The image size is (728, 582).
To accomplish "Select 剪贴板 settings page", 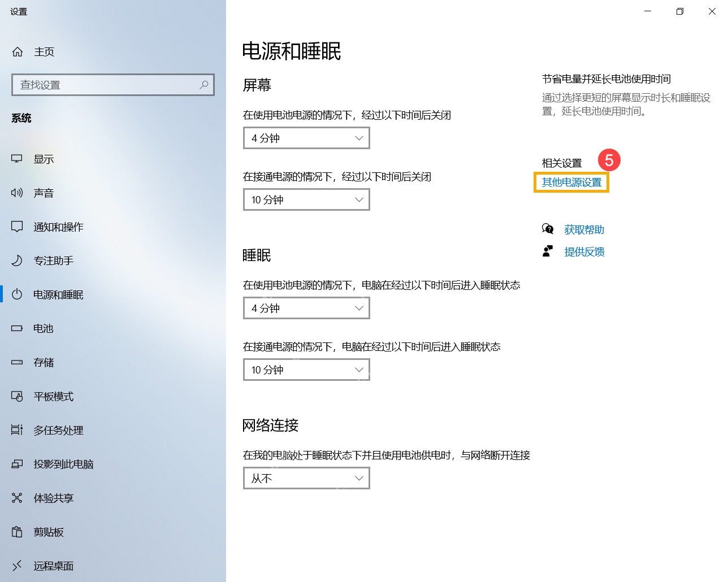I will click(x=113, y=532).
